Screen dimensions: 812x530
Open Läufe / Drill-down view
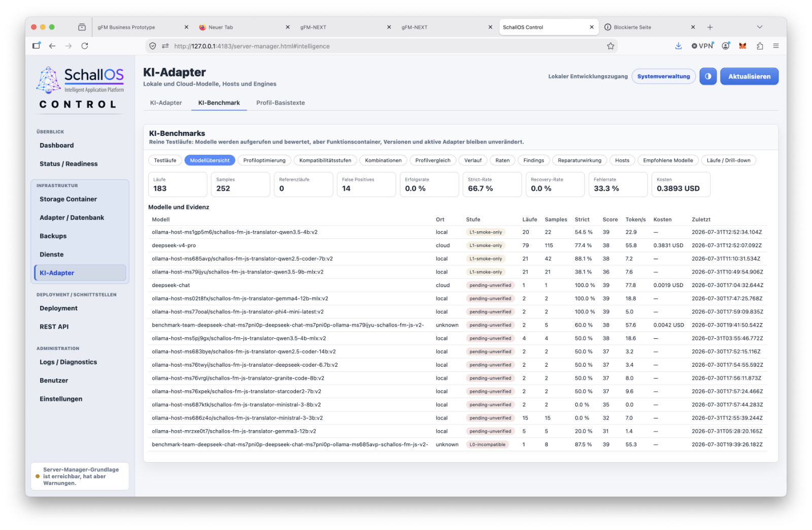pos(728,160)
